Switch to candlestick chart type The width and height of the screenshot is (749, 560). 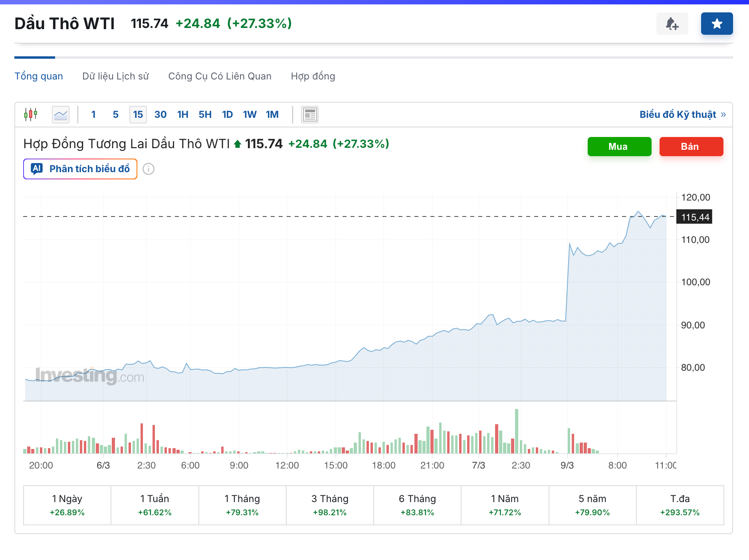[x=31, y=115]
